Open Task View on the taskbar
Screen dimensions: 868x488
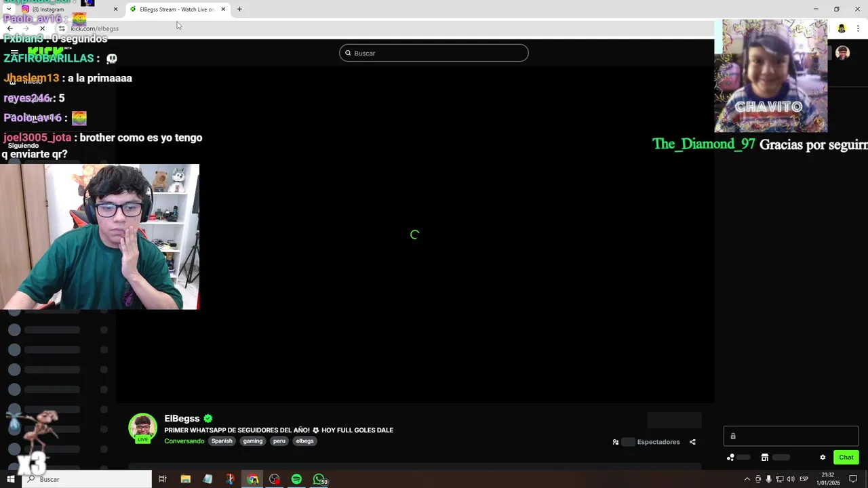click(x=163, y=479)
